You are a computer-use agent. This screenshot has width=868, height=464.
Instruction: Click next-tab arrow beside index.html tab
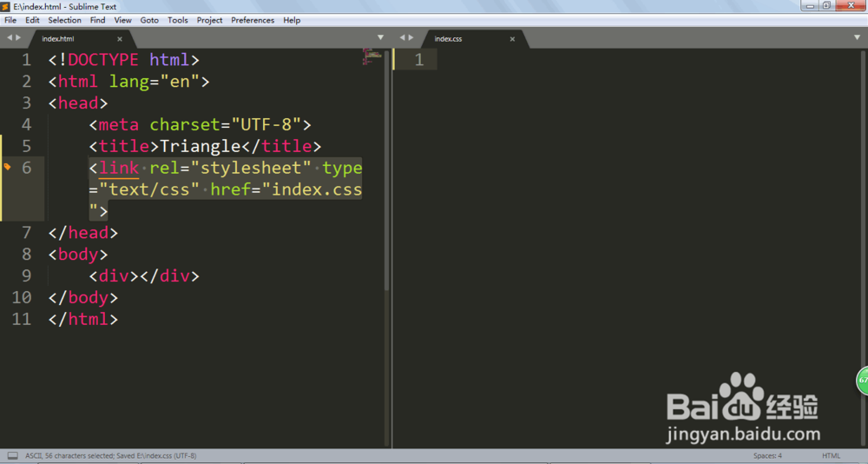pos(18,37)
